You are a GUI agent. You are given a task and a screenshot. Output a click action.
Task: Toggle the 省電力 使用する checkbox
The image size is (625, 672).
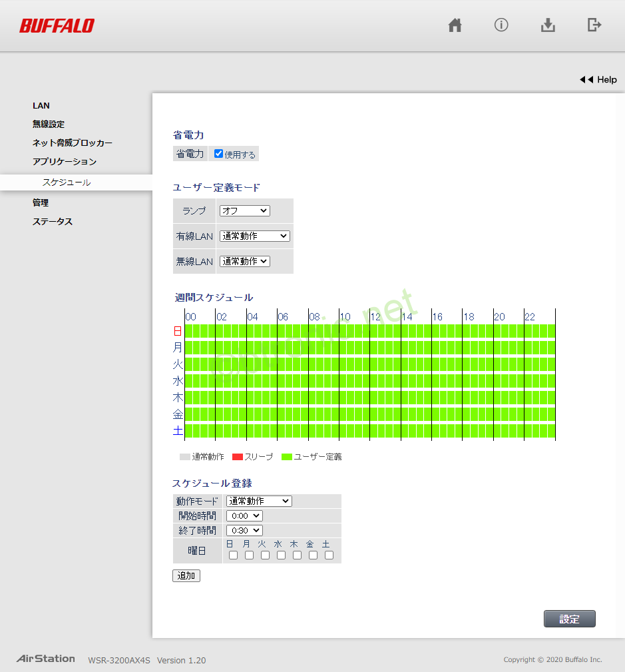[x=219, y=154]
